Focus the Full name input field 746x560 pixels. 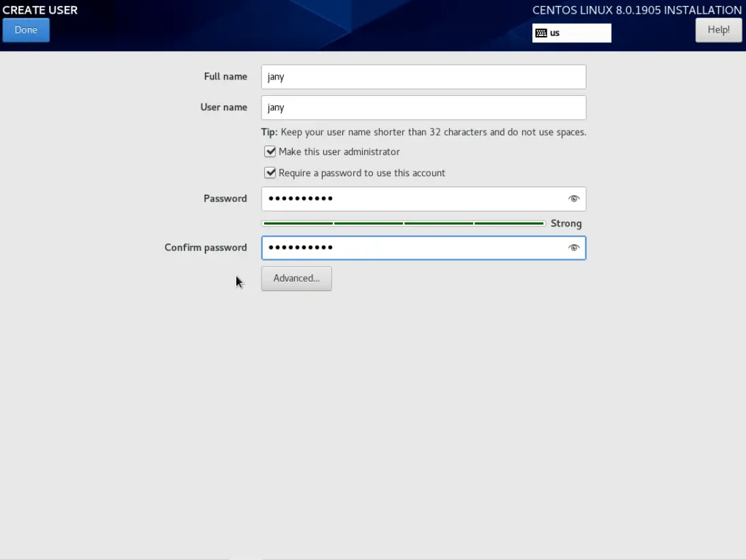[x=423, y=77]
